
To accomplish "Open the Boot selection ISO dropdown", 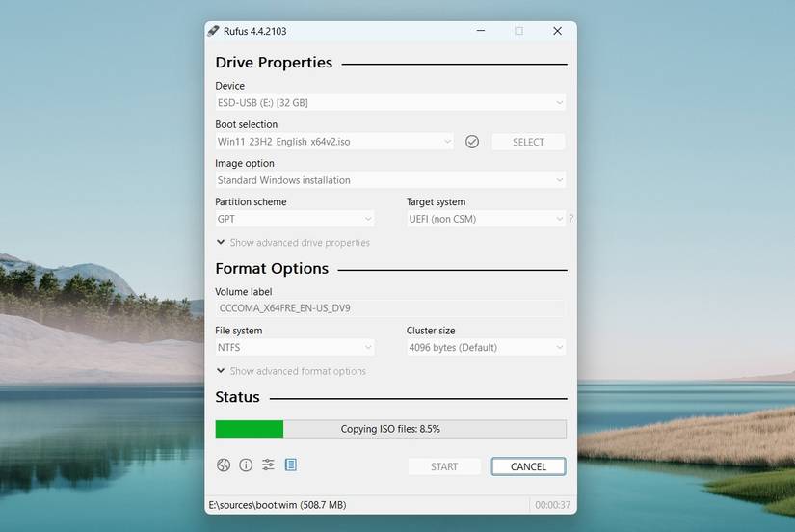I will (x=334, y=142).
